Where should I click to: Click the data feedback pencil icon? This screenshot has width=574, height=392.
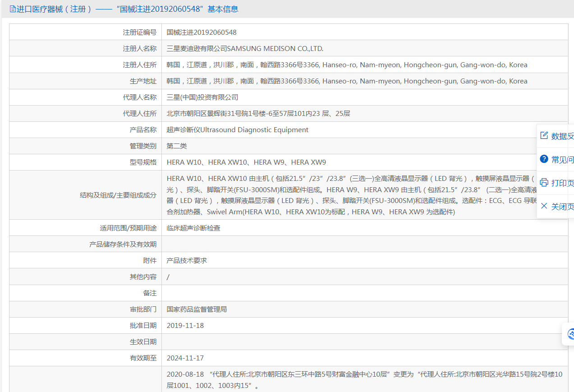(544, 136)
